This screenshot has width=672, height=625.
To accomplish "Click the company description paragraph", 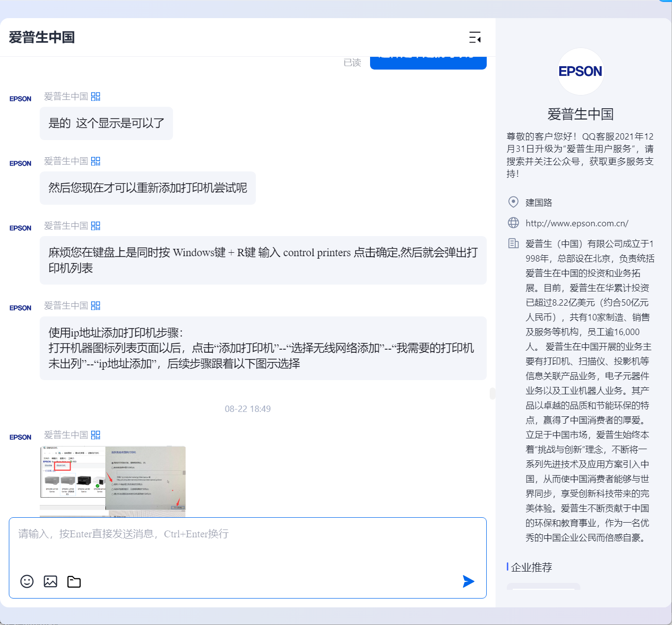I will [x=590, y=390].
